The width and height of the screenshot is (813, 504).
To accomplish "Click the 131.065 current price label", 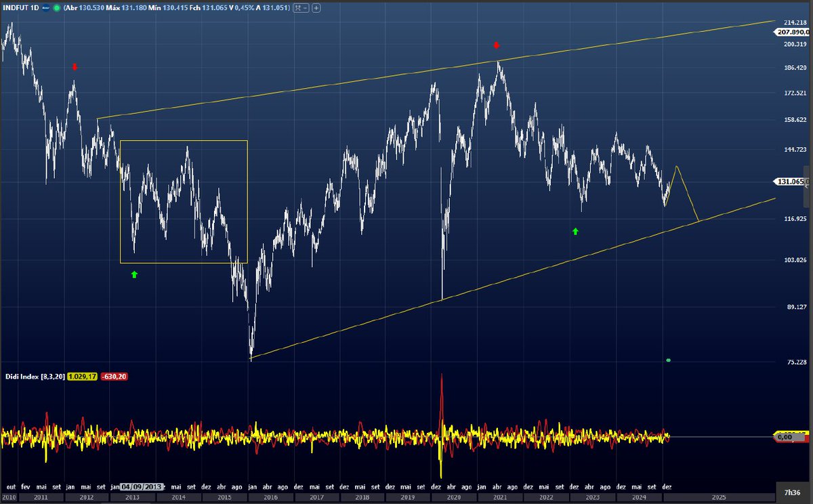I will [790, 182].
